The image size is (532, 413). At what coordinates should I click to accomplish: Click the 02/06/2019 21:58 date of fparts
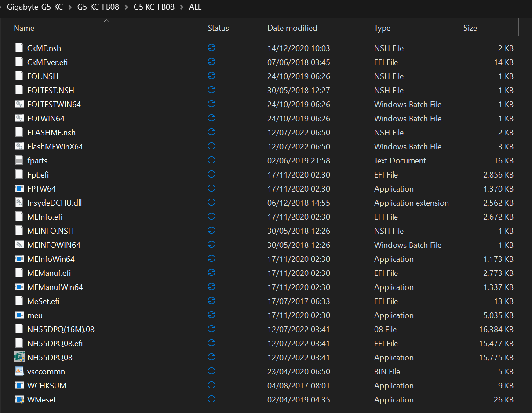point(299,160)
